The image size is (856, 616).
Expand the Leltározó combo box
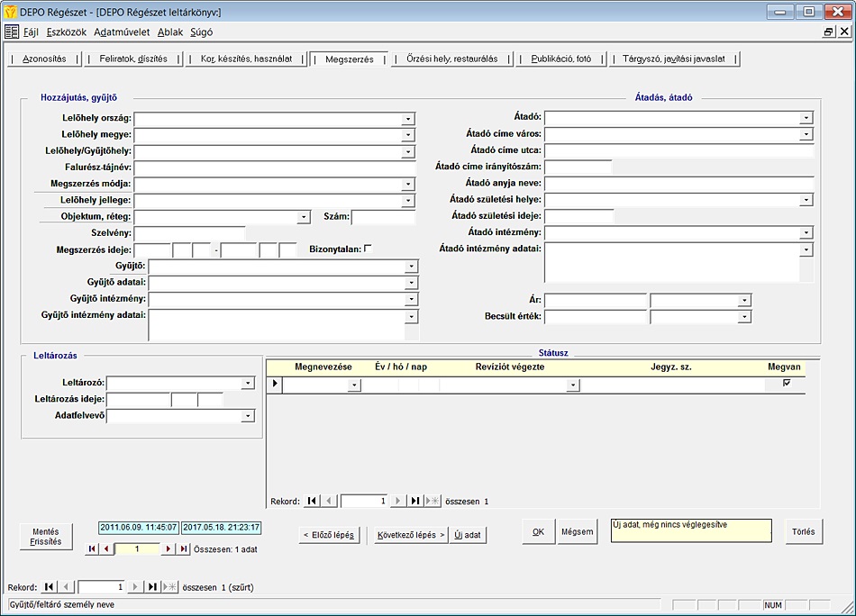pyautogui.click(x=248, y=384)
